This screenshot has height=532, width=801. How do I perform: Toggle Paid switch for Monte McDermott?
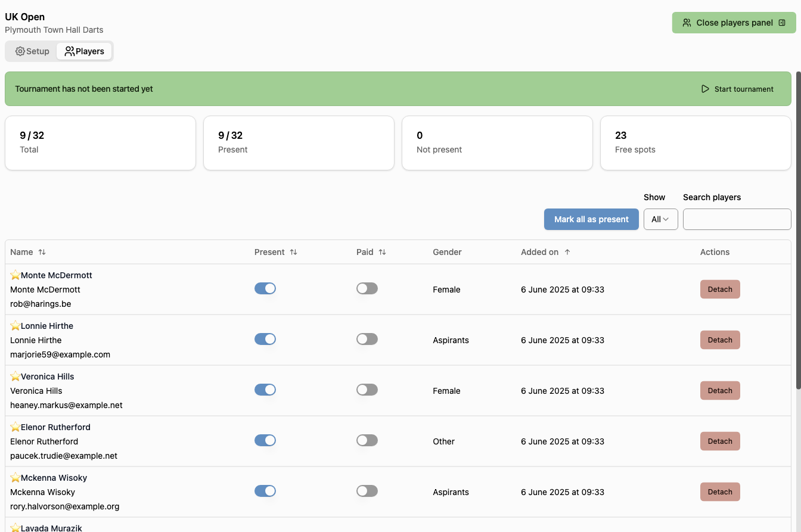tap(367, 288)
